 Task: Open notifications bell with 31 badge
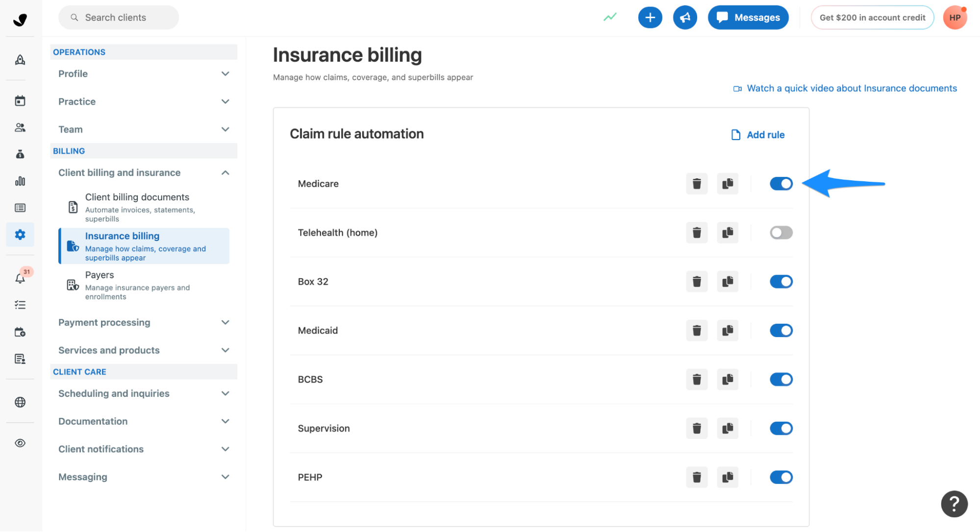pyautogui.click(x=20, y=278)
